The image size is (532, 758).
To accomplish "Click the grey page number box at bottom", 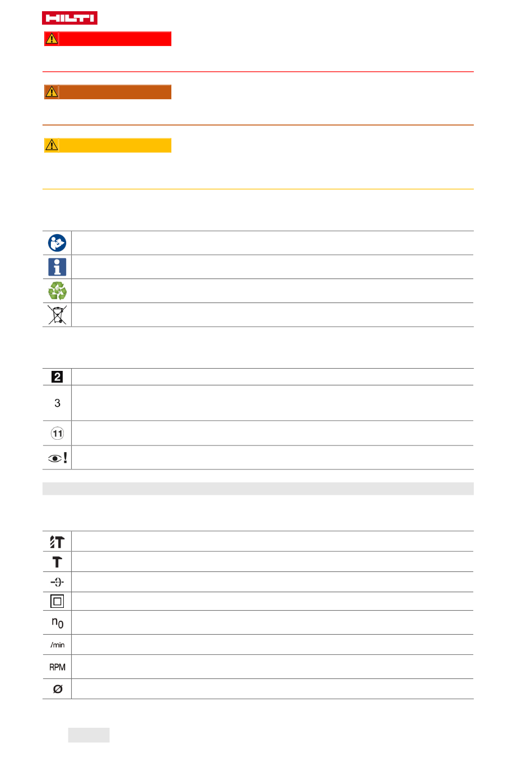I will coord(88,735).
